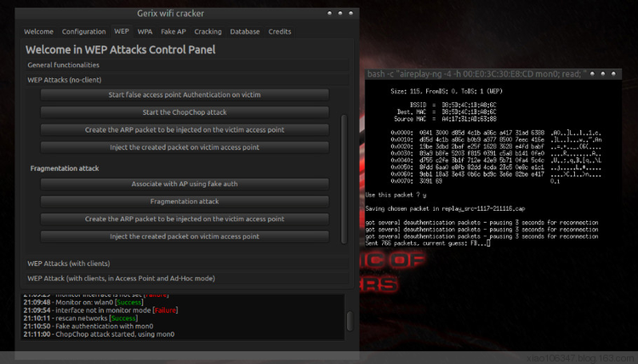
Task: Minimize the aireplay-ng terminal window
Action: click(x=592, y=74)
